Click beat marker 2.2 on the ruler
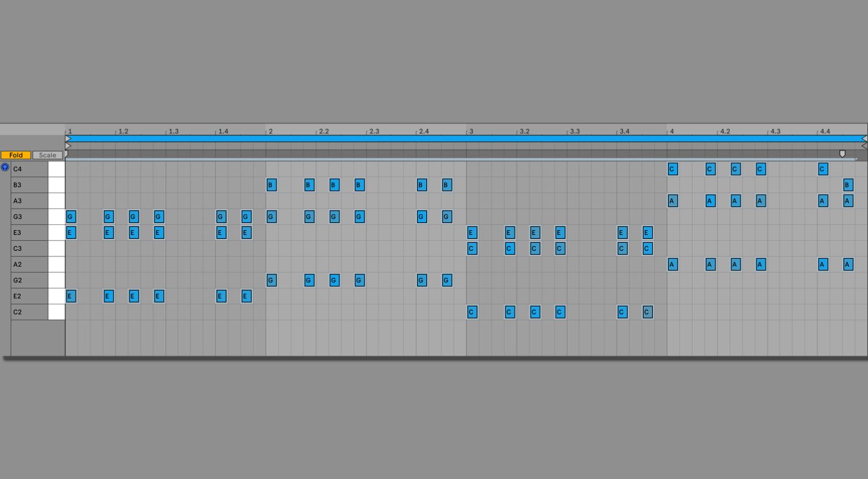The height and width of the screenshot is (479, 868). 324,130
